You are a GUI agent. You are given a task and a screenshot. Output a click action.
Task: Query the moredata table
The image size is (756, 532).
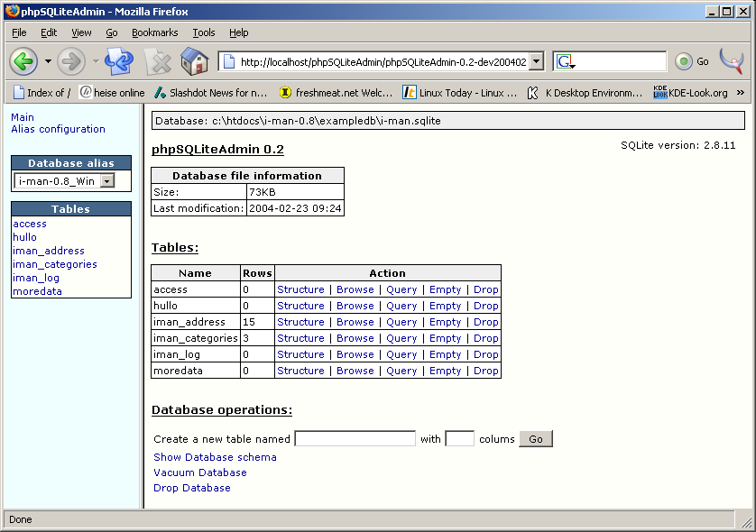401,371
